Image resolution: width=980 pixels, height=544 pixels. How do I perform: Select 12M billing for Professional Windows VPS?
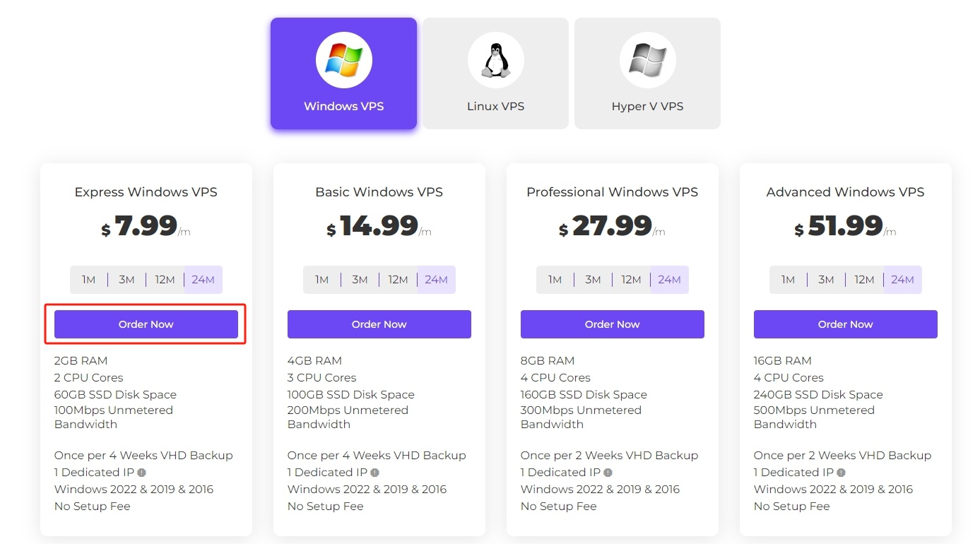point(631,280)
